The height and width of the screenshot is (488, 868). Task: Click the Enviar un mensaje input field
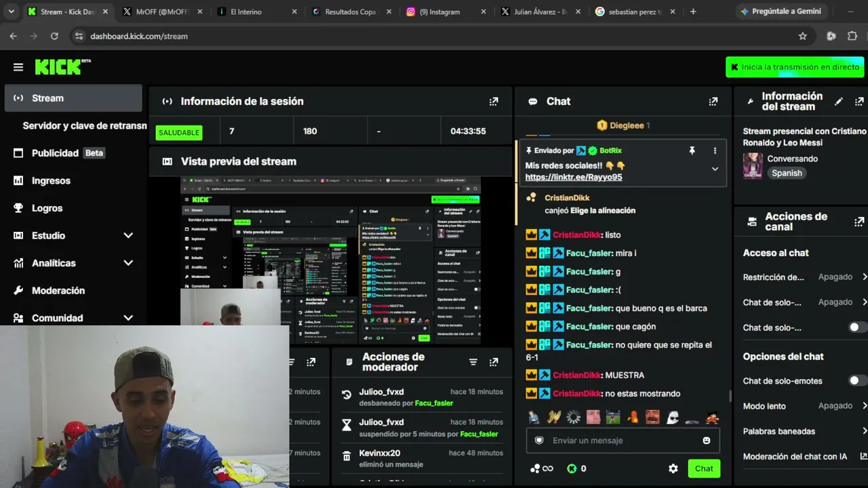point(622,441)
